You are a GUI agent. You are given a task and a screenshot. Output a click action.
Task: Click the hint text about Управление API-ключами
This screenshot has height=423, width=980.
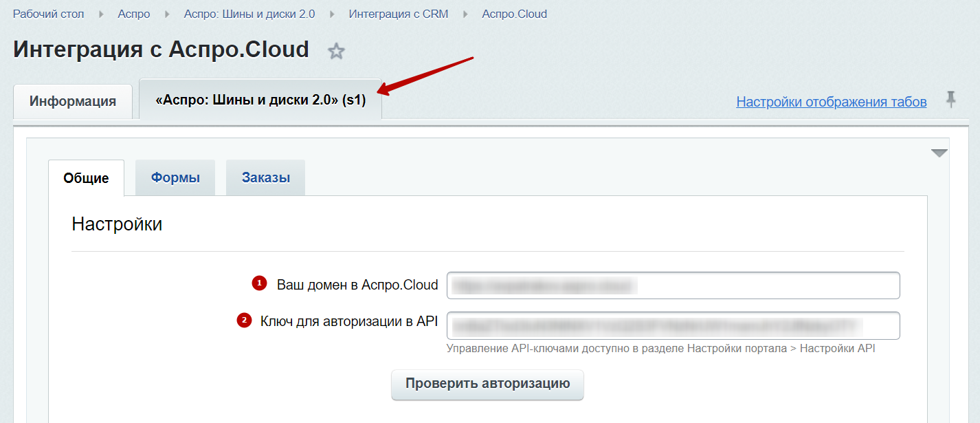point(660,349)
